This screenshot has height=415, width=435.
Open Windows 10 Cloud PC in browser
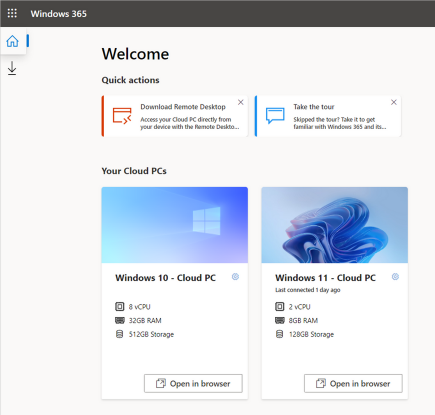coord(193,383)
